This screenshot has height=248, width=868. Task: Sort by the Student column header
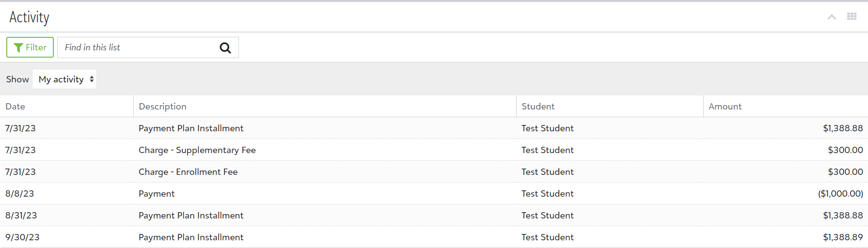(538, 107)
